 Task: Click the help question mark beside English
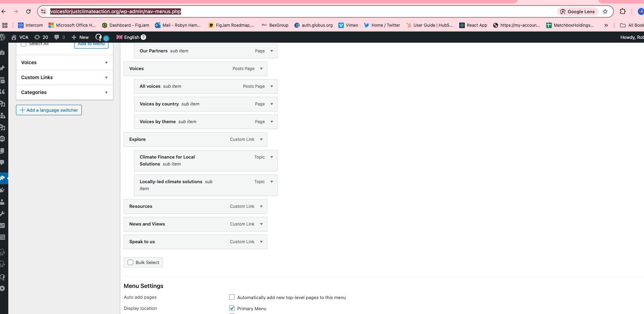click(143, 37)
